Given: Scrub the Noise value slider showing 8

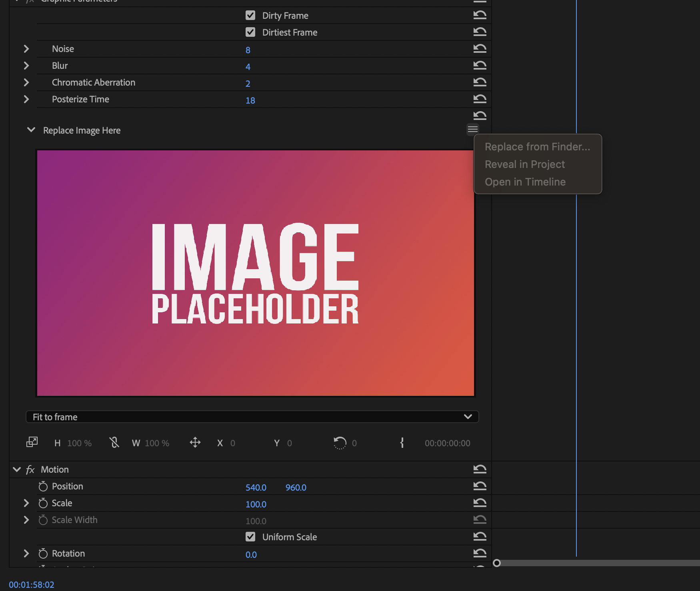Looking at the screenshot, I should [248, 50].
